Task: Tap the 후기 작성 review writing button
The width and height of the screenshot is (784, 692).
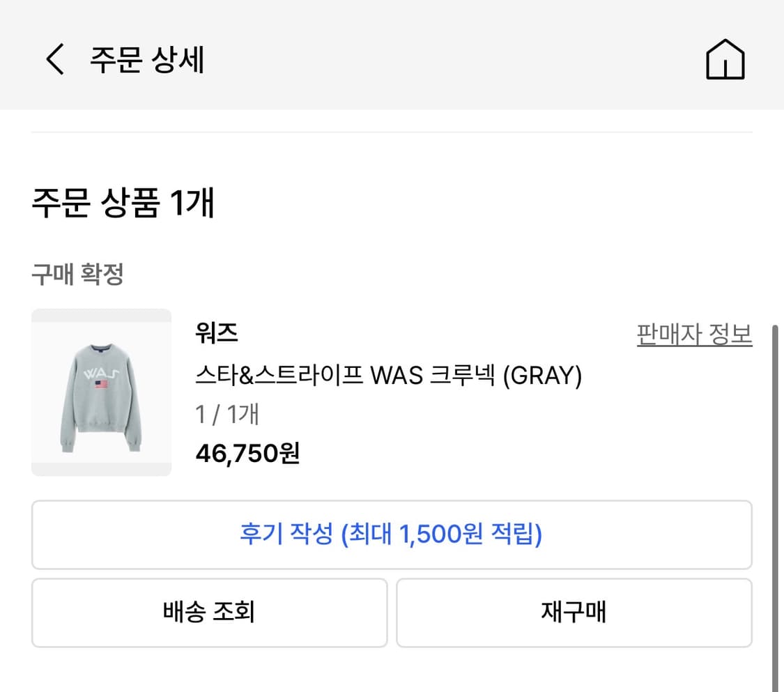Action: (392, 535)
